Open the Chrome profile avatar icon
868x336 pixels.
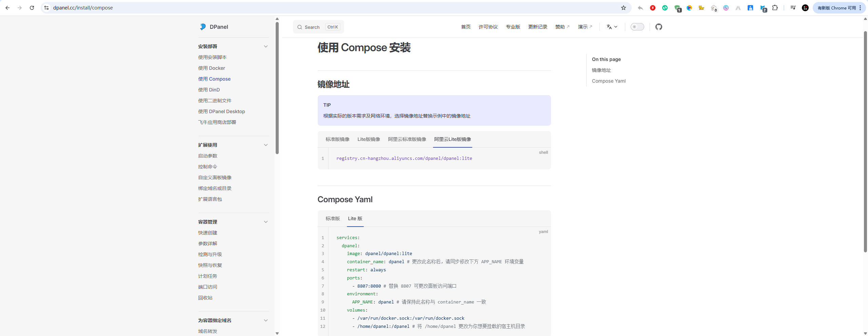click(x=805, y=8)
